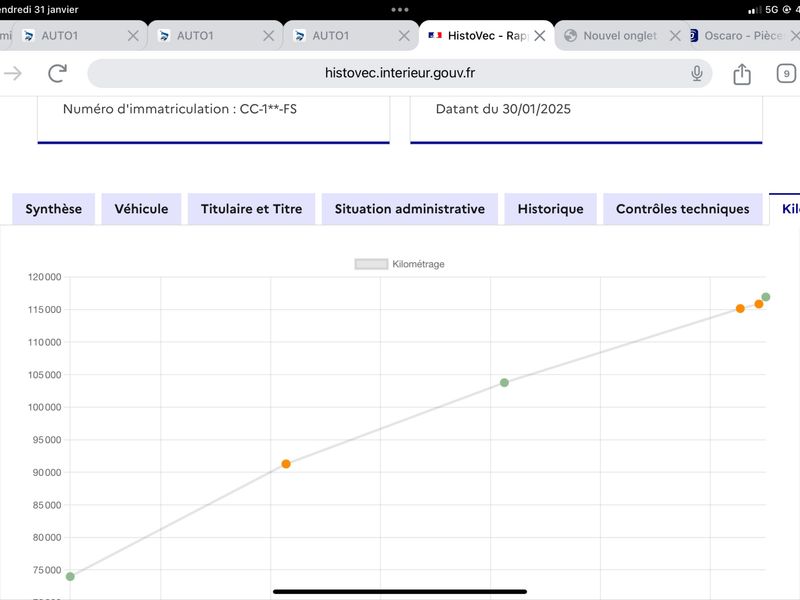This screenshot has width=800, height=600.
Task: Click the 100000 y-axis label
Action: click(44, 407)
